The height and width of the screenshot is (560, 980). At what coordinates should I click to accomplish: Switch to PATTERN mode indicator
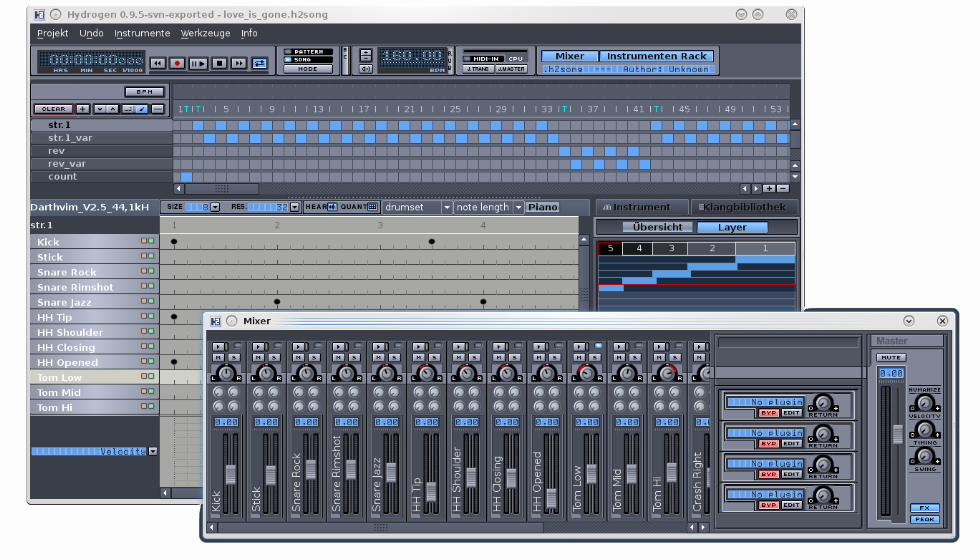[x=308, y=52]
